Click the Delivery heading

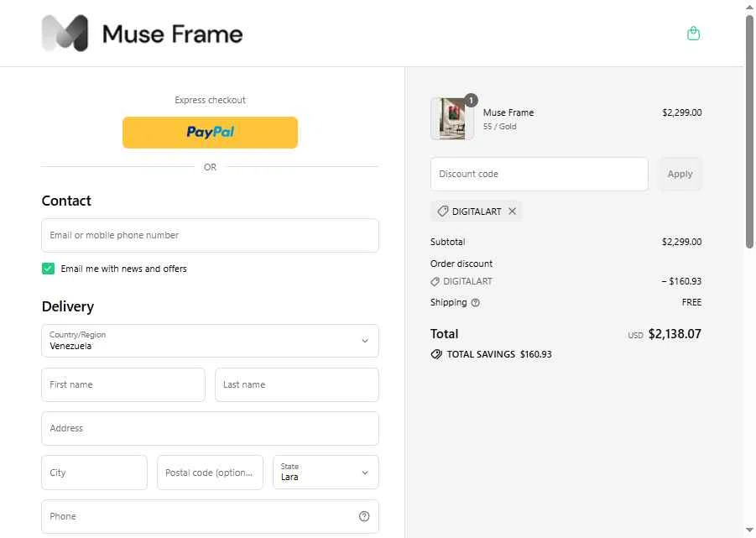[x=68, y=306]
